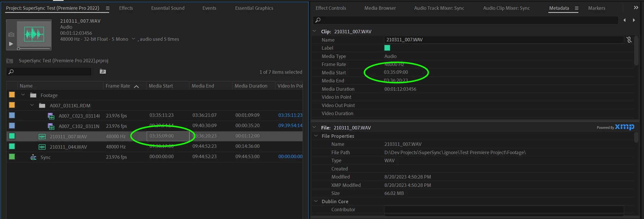Open the Project panel hamburger menu
The image size is (644, 219).
(107, 8)
